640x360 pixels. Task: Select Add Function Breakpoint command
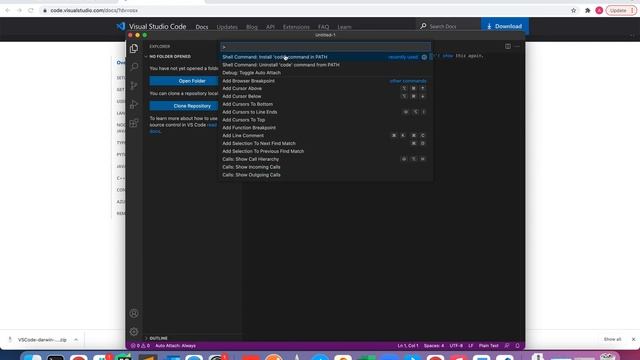(x=325, y=128)
